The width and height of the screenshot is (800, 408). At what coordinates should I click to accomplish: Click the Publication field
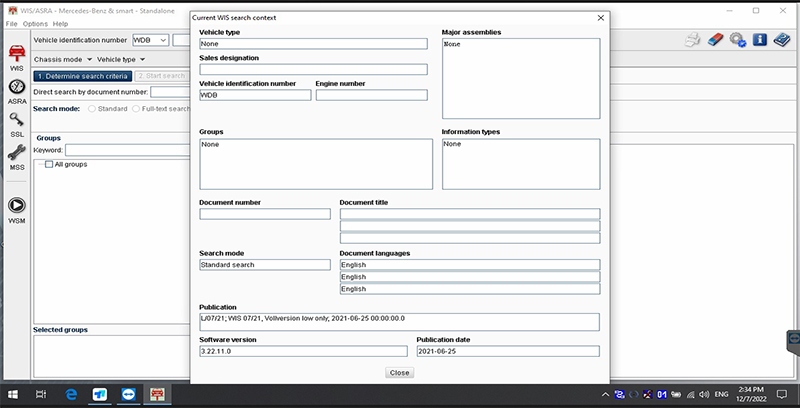point(399,322)
